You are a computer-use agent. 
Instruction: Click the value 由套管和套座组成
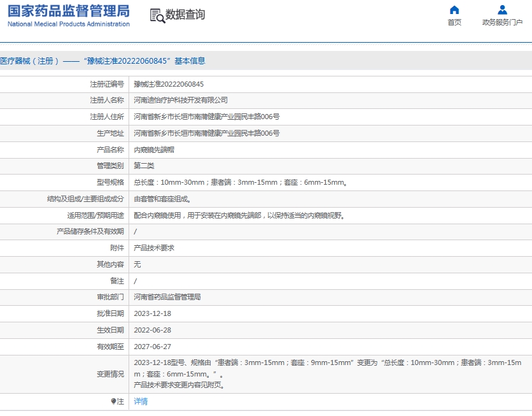click(x=162, y=199)
